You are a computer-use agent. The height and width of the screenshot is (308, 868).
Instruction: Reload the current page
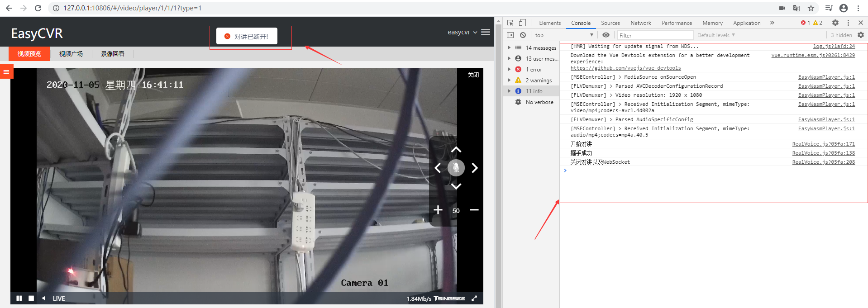pos(38,8)
